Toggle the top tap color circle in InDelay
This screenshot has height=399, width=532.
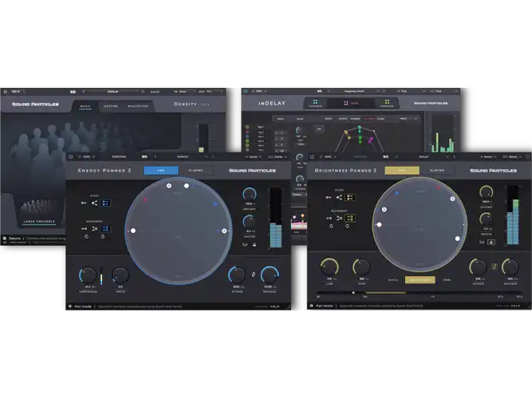247,127
